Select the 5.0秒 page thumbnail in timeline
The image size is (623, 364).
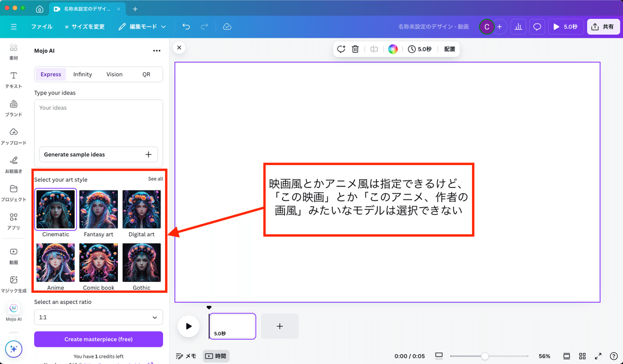[233, 326]
